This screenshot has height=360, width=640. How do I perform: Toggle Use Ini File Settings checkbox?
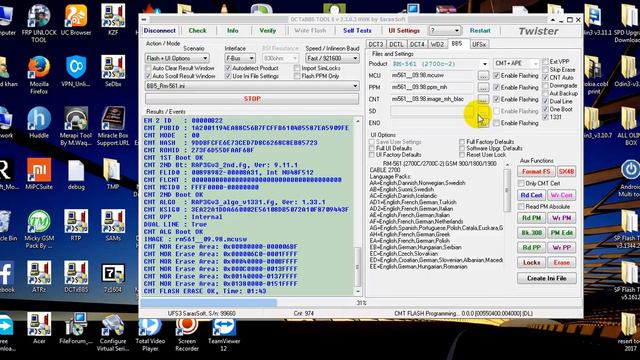pos(228,76)
